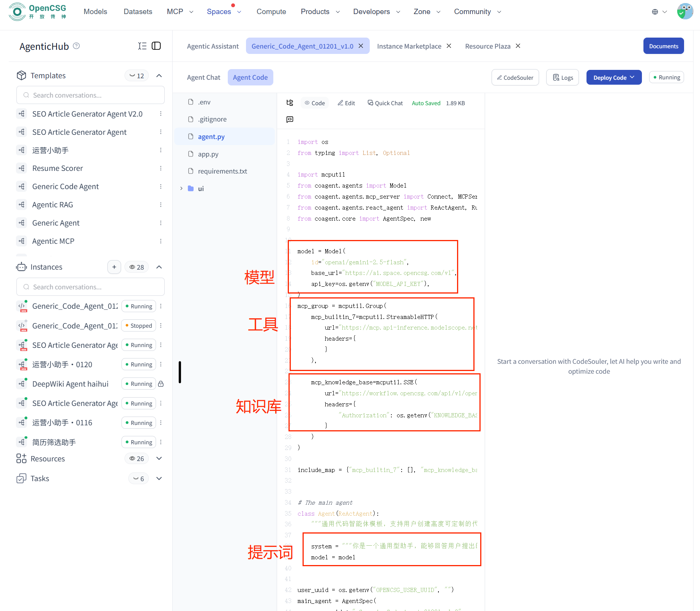Click the file tree toggle icon in editor toolbar

point(290,103)
